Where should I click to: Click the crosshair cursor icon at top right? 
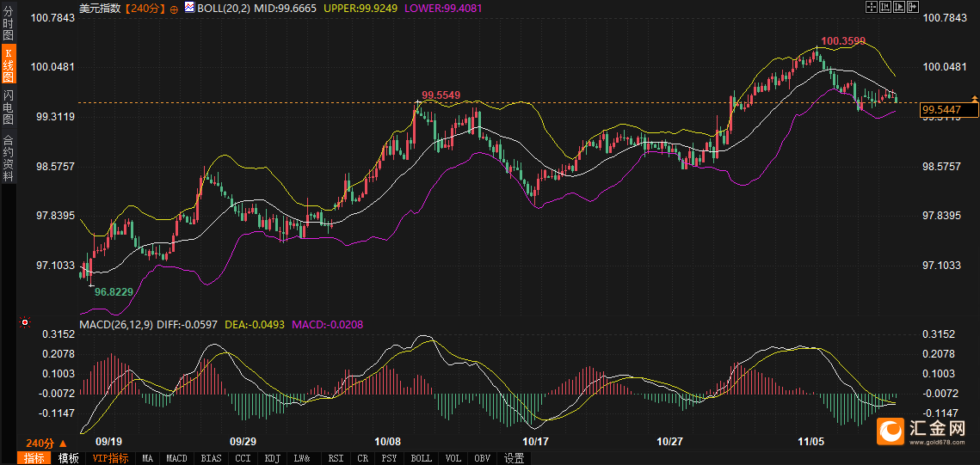(871, 7)
